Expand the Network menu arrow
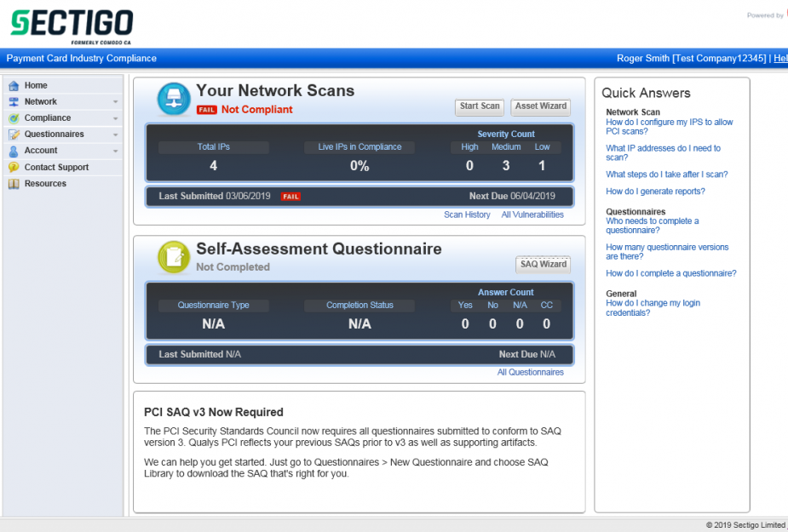This screenshot has width=788, height=532. (116, 102)
